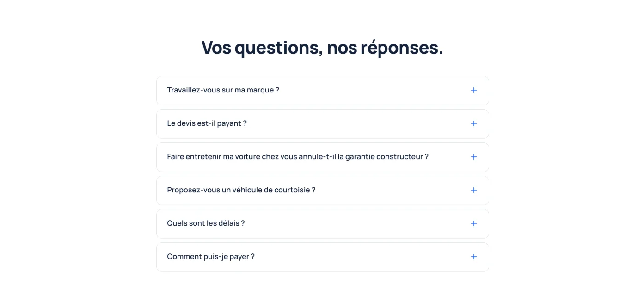
Task: Open the 'Le devis est-il payant ?' question text
Action: pyautogui.click(x=207, y=123)
